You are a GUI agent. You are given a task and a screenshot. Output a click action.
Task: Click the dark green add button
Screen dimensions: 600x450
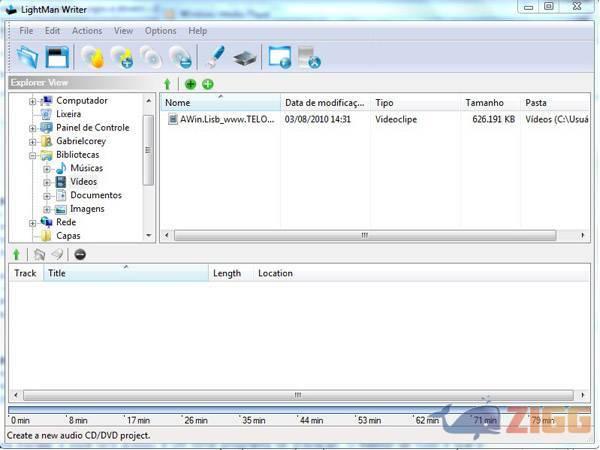click(x=190, y=84)
